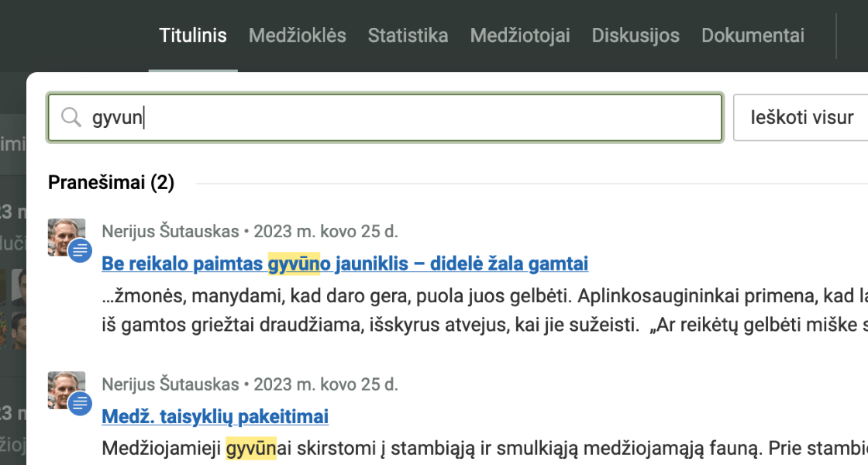Open "Be reikalo paimtas gyvūno jauniklis" post link
The image size is (868, 465).
tap(345, 264)
